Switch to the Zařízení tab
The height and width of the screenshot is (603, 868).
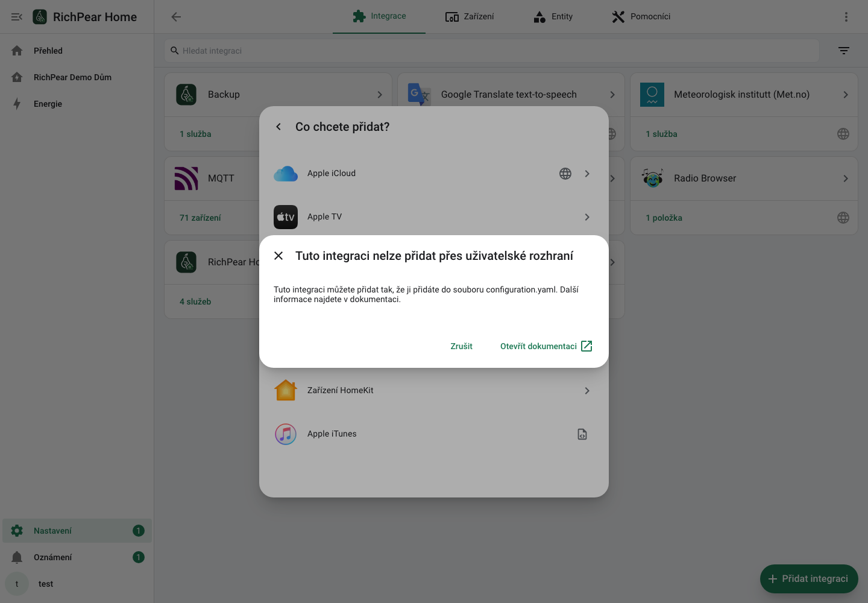470,16
